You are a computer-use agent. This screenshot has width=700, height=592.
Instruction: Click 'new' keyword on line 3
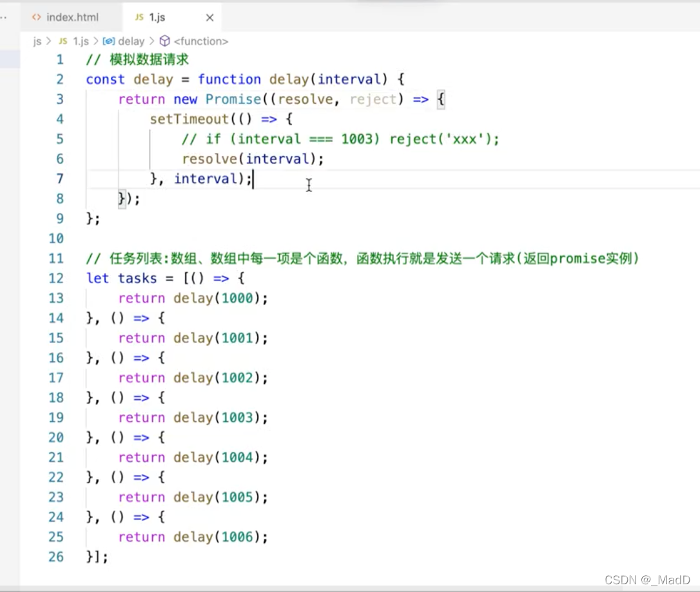[x=185, y=99]
